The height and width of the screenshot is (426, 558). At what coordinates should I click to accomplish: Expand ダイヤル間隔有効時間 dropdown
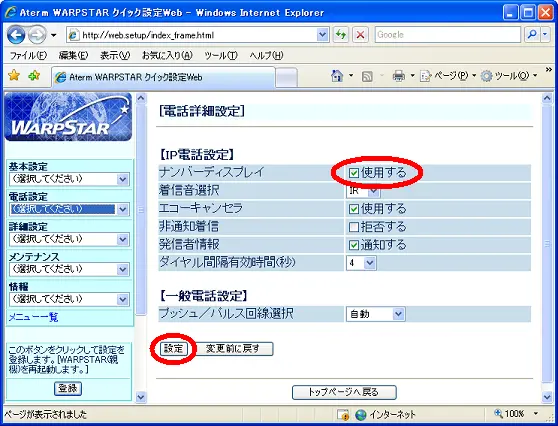[x=361, y=263]
